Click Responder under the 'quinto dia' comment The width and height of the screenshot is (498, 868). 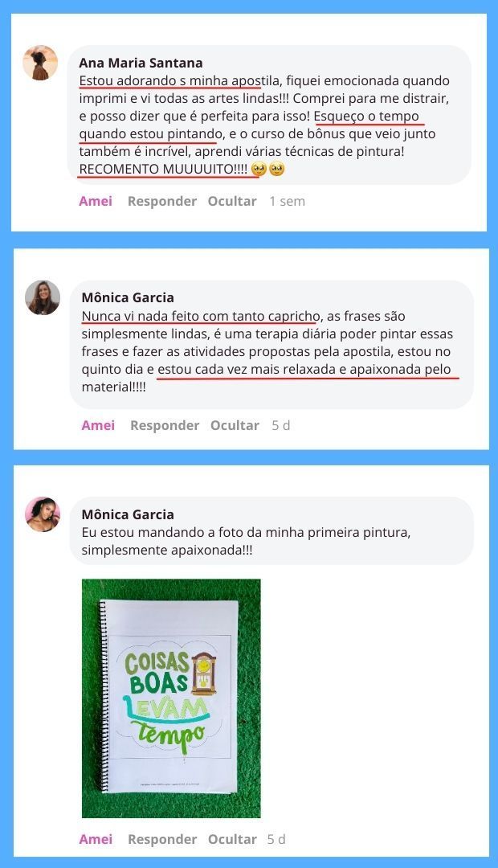click(x=165, y=425)
